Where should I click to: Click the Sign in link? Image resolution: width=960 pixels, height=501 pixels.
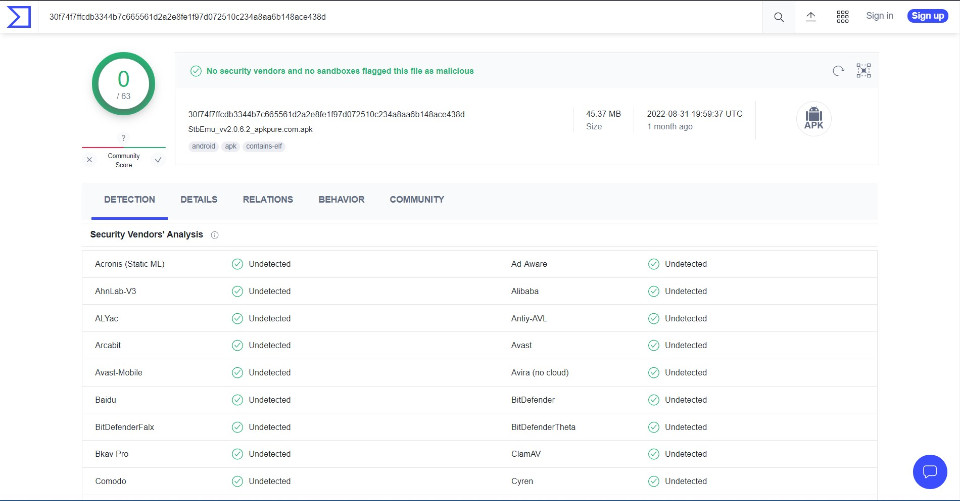click(879, 16)
